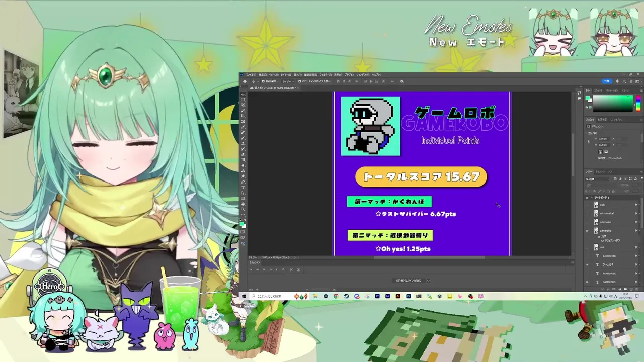Screen dimensions: 644x362
Task: Click the timeline play button
Action: click(x=264, y=269)
